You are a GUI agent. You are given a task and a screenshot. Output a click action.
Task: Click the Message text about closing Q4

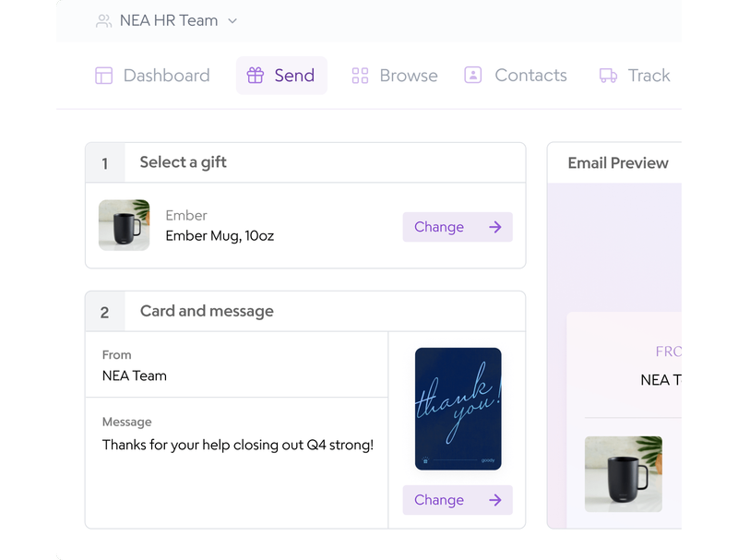238,445
